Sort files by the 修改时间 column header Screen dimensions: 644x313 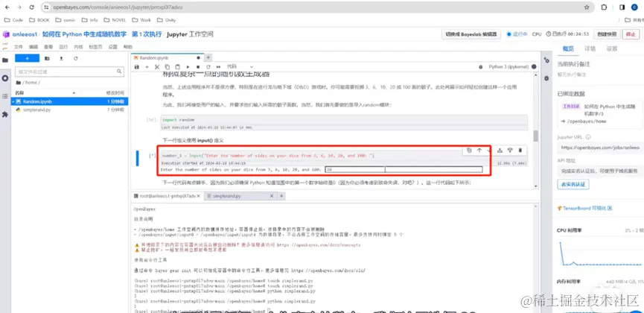coord(114,93)
